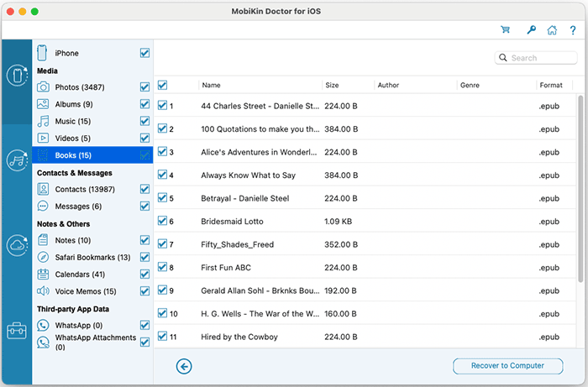Click the Videos play icon
This screenshot has width=588, height=387.
pos(43,138)
